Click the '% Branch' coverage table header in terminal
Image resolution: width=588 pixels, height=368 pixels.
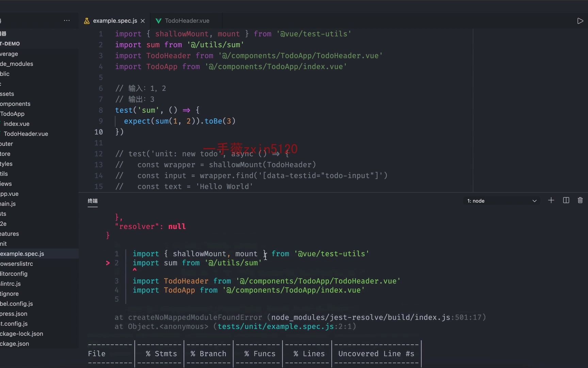208,354
